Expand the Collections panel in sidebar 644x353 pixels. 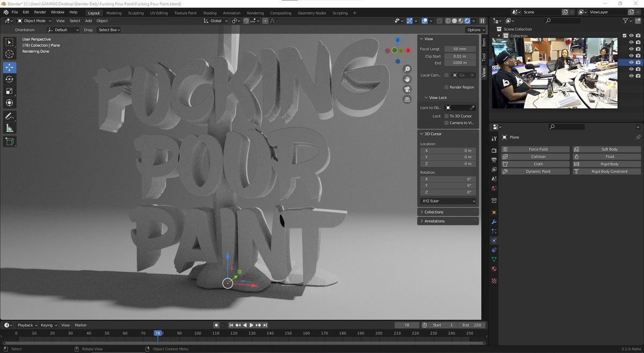point(448,212)
